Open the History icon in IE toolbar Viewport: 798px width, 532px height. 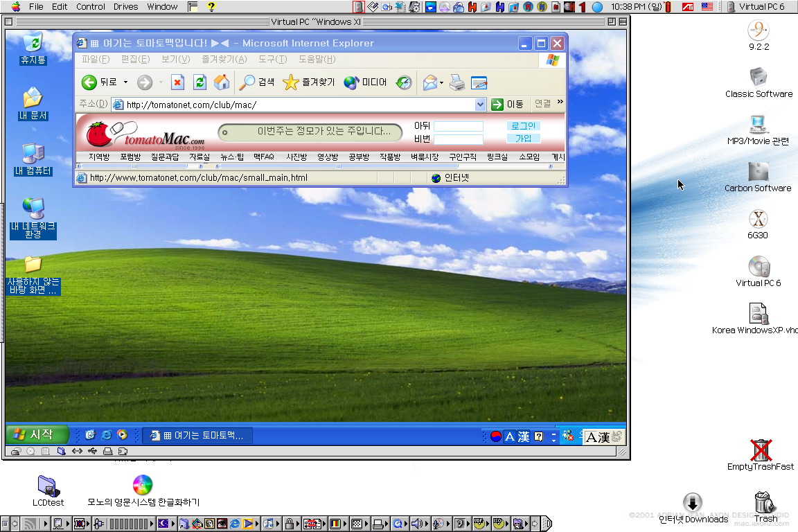point(404,82)
